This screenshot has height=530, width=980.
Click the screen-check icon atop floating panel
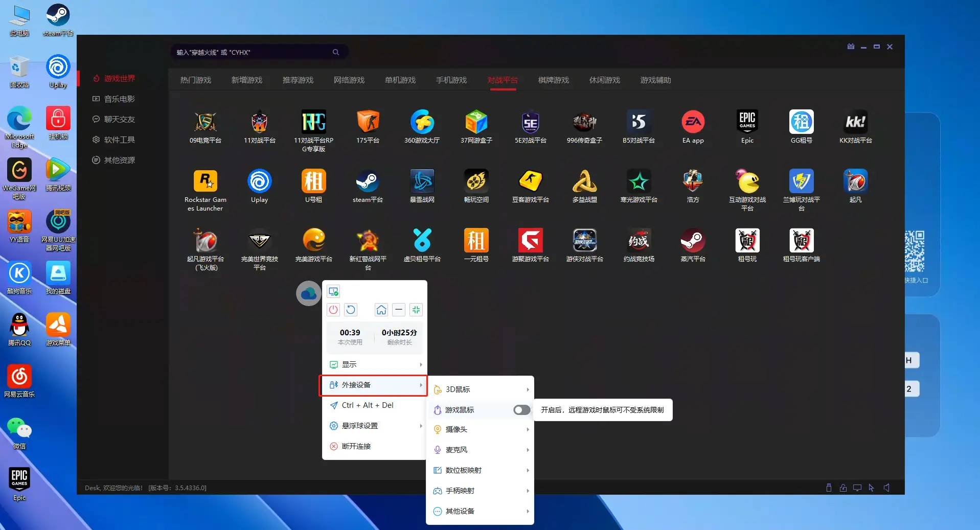[x=334, y=292]
